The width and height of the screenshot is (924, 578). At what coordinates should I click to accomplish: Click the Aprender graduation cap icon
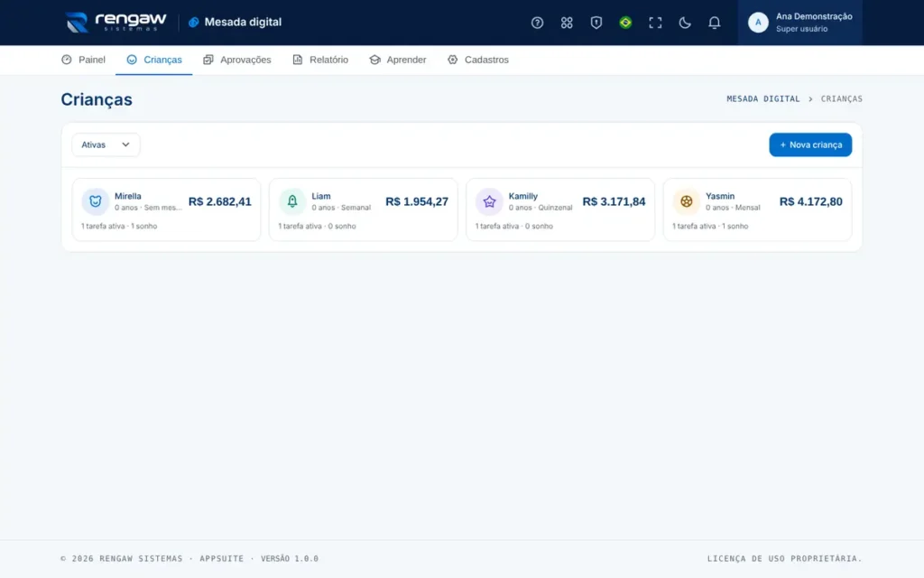tap(374, 60)
